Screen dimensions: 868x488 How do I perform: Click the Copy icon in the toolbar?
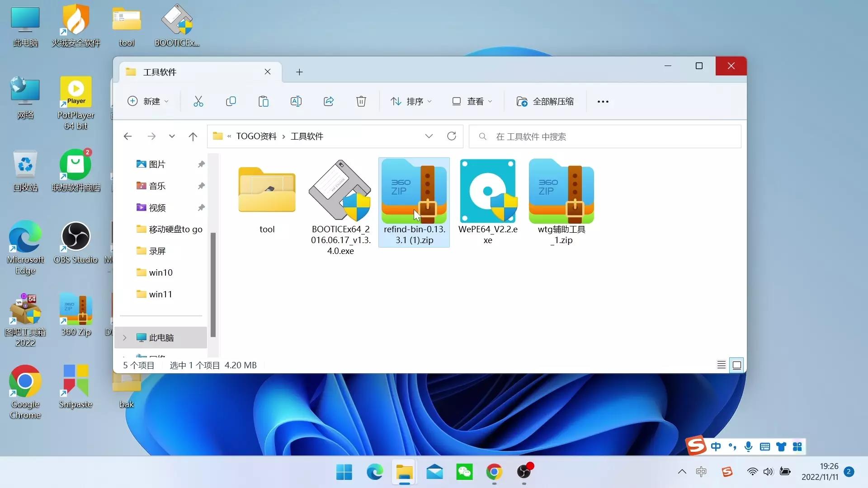tap(231, 101)
